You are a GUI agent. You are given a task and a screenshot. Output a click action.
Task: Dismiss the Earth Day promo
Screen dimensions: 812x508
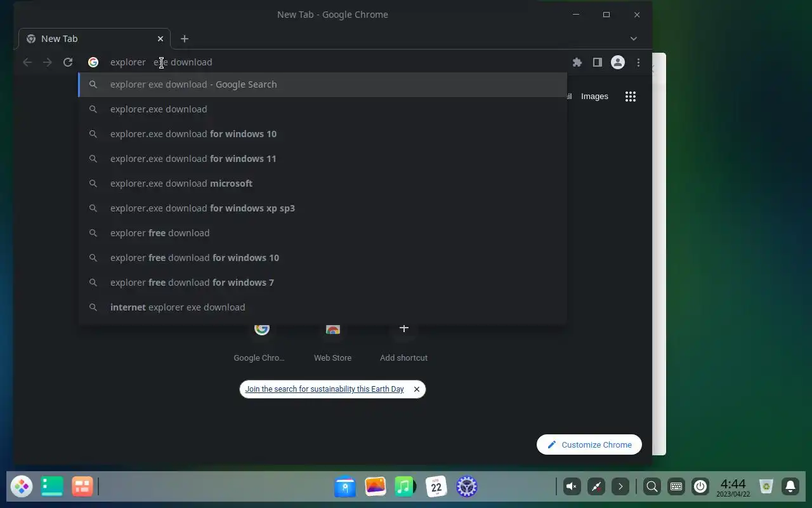pos(416,389)
